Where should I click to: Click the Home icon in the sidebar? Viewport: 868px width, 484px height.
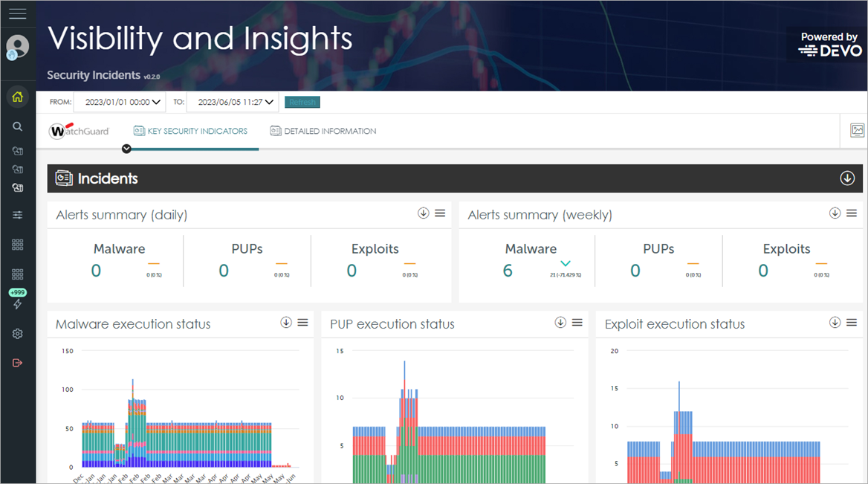pos(17,97)
